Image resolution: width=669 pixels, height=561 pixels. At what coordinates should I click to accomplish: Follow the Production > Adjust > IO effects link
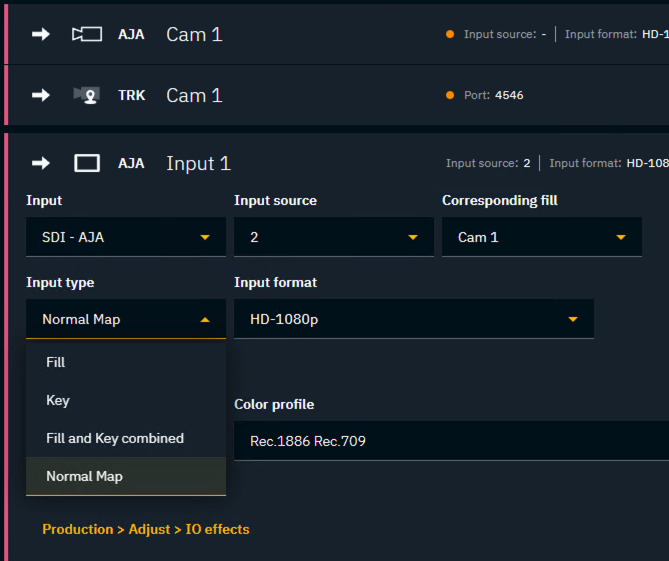click(146, 529)
